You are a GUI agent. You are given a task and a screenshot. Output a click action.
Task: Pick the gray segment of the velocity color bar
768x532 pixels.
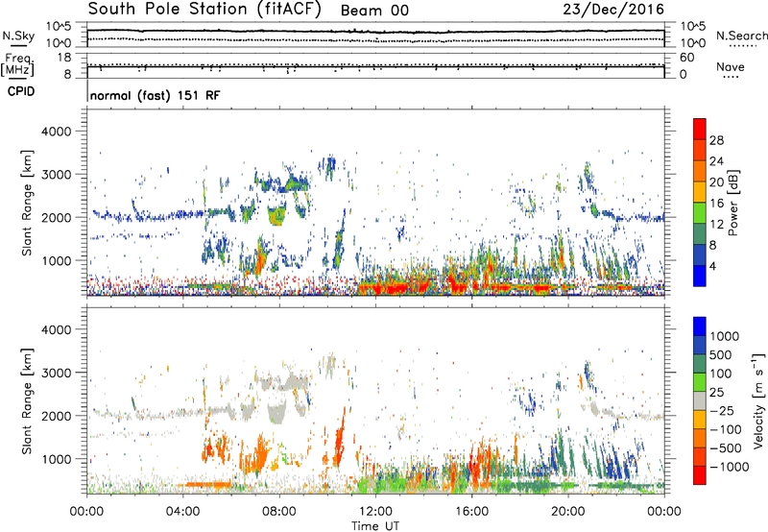click(x=700, y=401)
